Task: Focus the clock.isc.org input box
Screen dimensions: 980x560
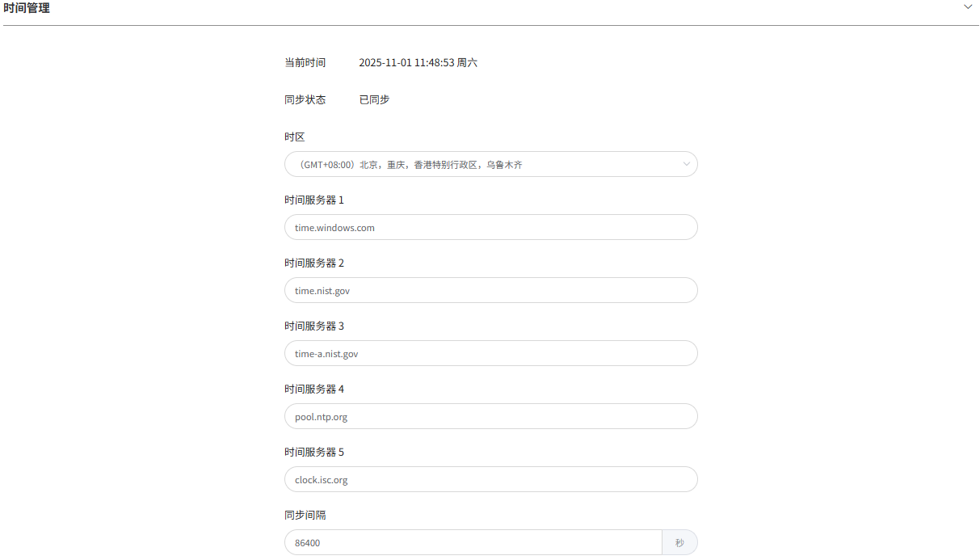Action: 490,479
